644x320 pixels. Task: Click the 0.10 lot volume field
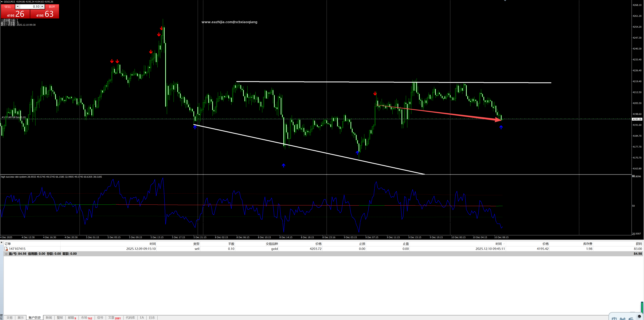30,7
